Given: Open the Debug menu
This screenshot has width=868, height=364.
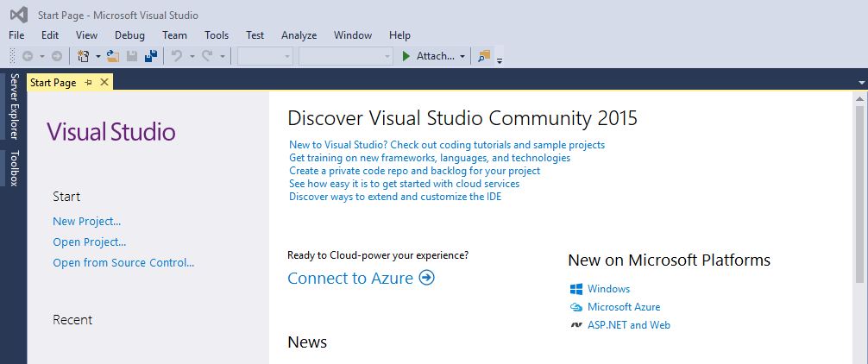Looking at the screenshot, I should [x=129, y=35].
